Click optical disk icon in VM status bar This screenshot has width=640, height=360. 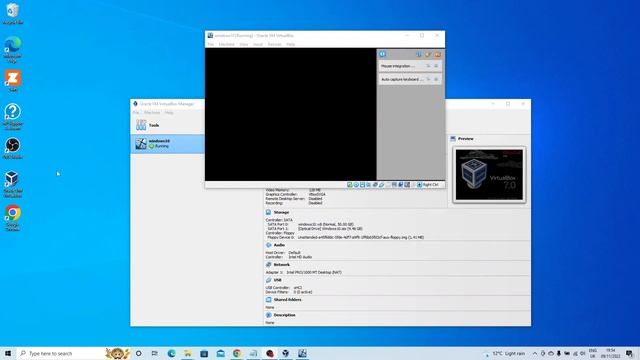coord(356,185)
